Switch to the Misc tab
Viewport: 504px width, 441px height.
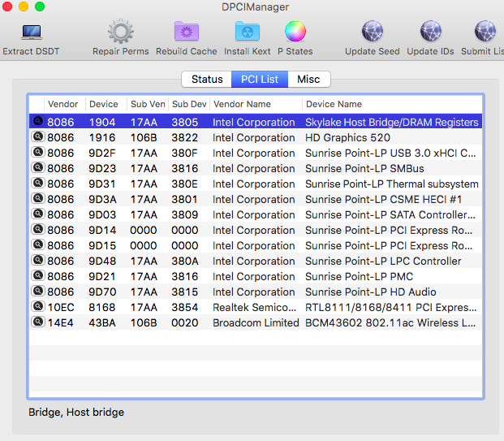(x=308, y=80)
